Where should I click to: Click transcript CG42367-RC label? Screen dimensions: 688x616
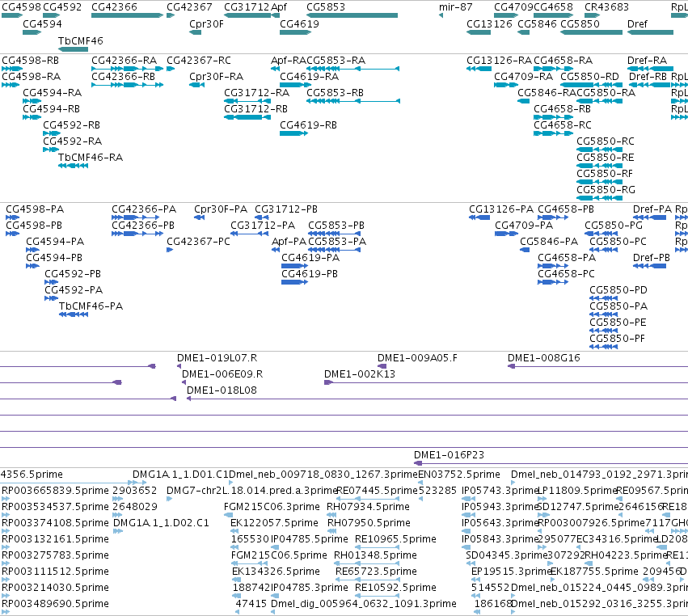[x=199, y=61]
